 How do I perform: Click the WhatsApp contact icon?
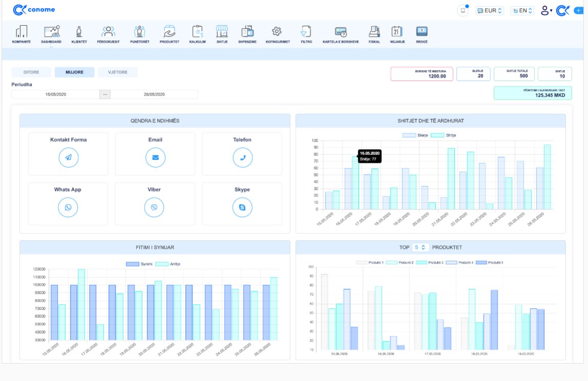point(68,207)
